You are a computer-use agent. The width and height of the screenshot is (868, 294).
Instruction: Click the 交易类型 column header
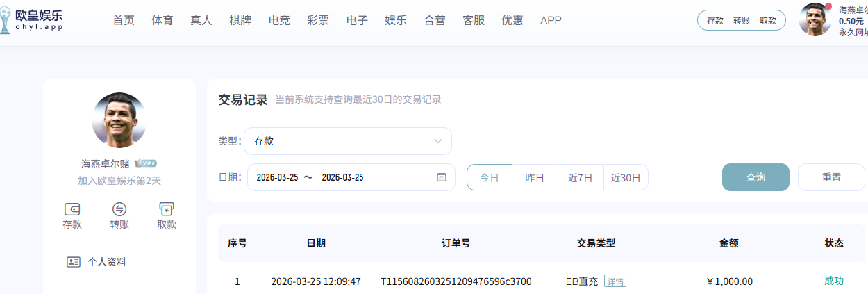click(596, 243)
